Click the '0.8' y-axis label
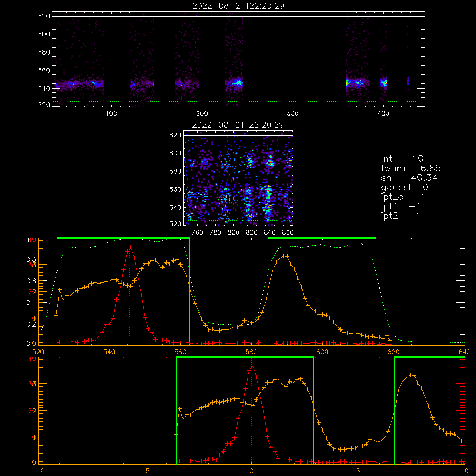The width and height of the screenshot is (476, 476). tap(31, 260)
